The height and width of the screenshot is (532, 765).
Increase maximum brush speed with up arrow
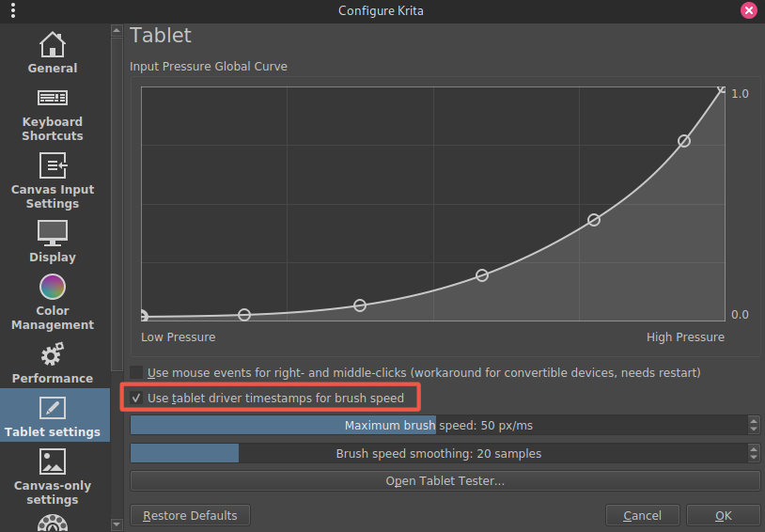(x=754, y=421)
